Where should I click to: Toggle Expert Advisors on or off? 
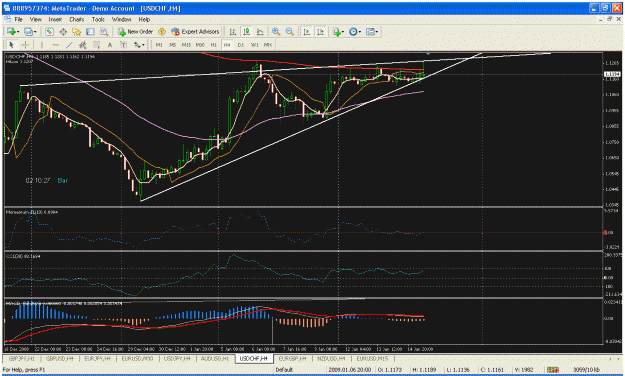(x=195, y=31)
